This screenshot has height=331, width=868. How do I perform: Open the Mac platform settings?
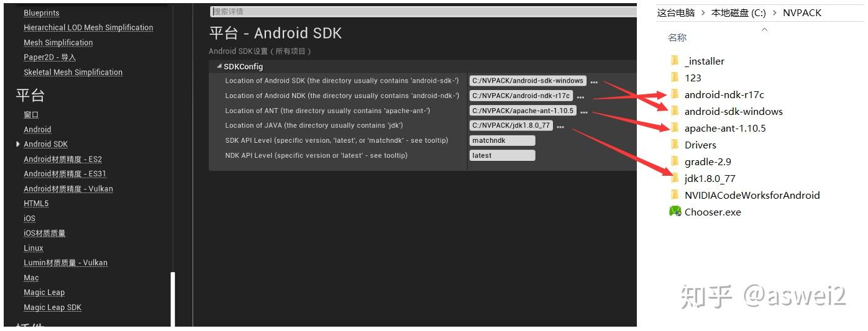(x=31, y=278)
